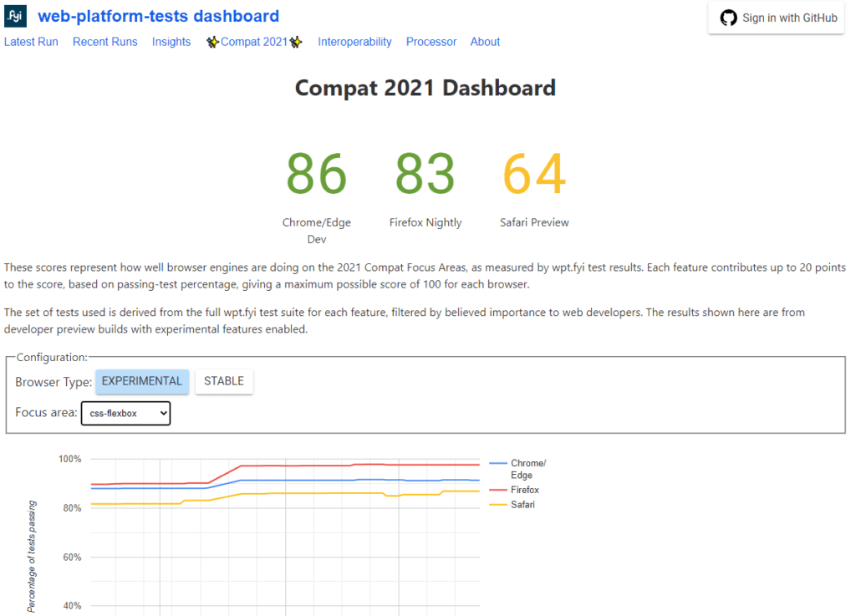This screenshot has width=856, height=616.
Task: Open the Compat 2021 page link
Action: [x=254, y=42]
